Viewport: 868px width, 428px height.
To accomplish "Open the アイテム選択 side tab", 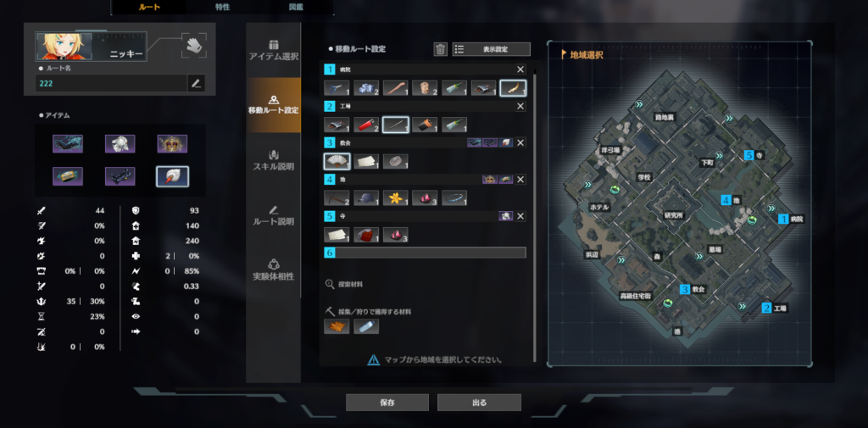I will (274, 50).
